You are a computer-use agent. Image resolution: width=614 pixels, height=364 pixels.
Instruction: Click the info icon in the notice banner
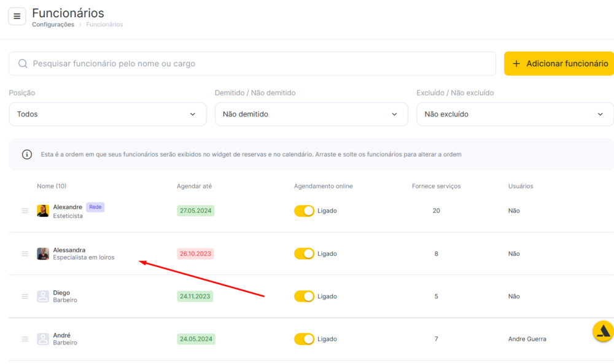pyautogui.click(x=26, y=154)
